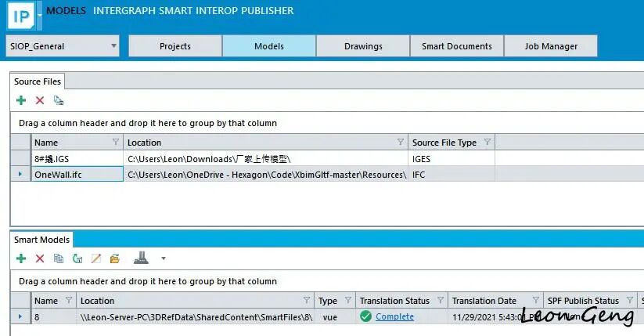Delete source file with the red X
This screenshot has height=336, width=644.
[40, 100]
